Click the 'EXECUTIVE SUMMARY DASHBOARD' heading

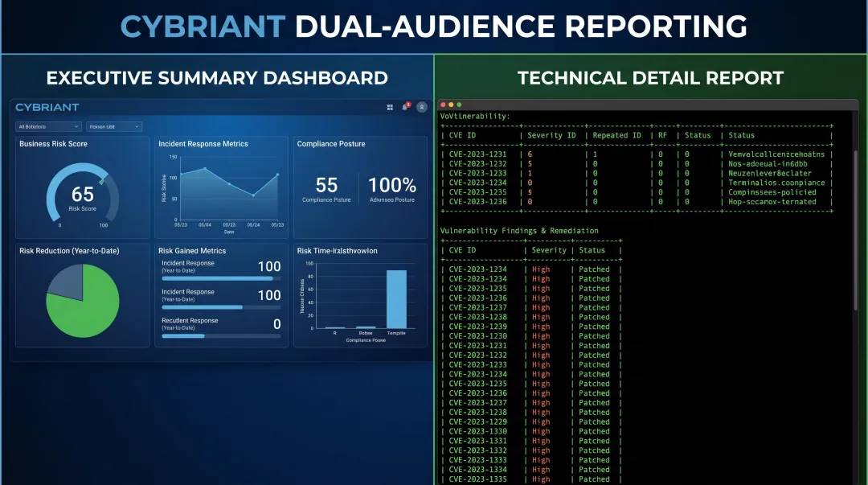pos(217,78)
